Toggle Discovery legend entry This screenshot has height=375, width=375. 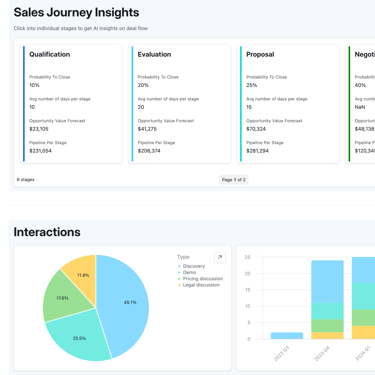point(191,266)
